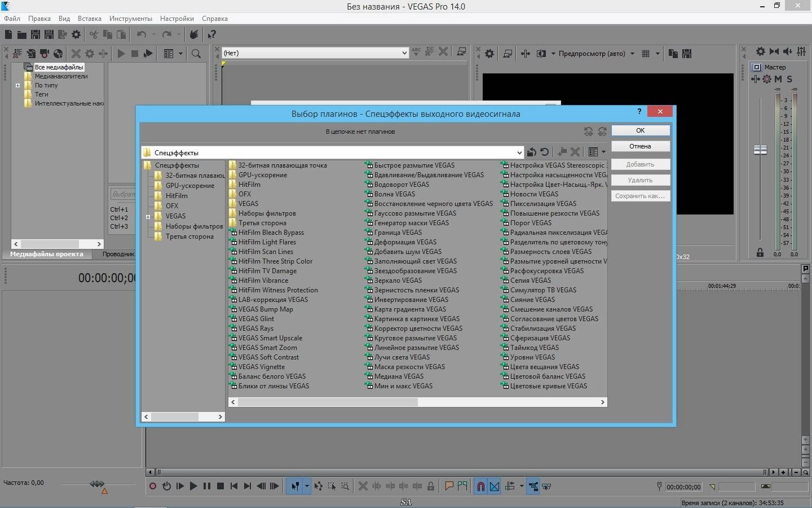
Task: Open the Инструменты menu
Action: 131,19
